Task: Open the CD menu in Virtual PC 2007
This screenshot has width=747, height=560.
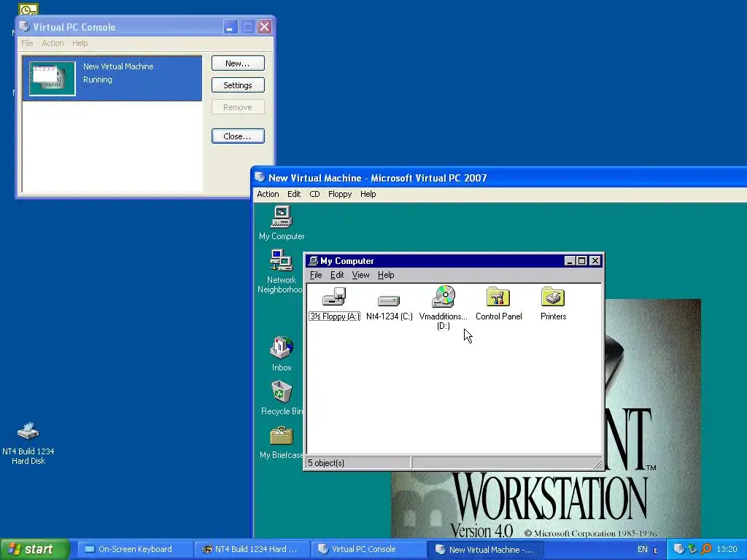Action: point(314,194)
